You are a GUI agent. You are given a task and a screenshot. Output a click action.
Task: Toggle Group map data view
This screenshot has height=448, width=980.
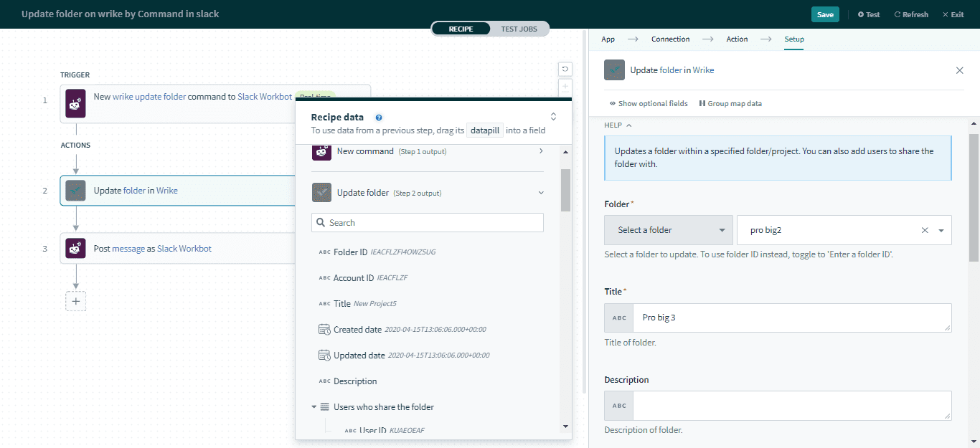coord(730,104)
